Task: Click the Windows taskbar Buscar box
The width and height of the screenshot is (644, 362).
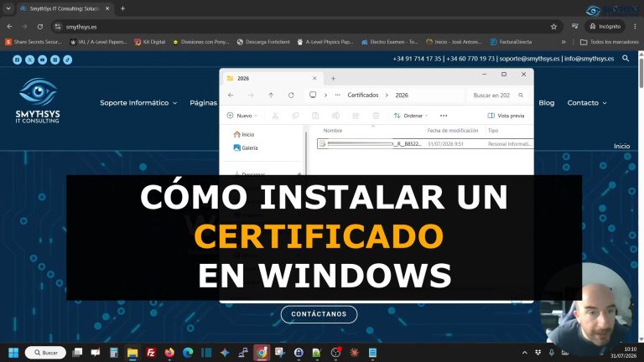Action: (45, 353)
